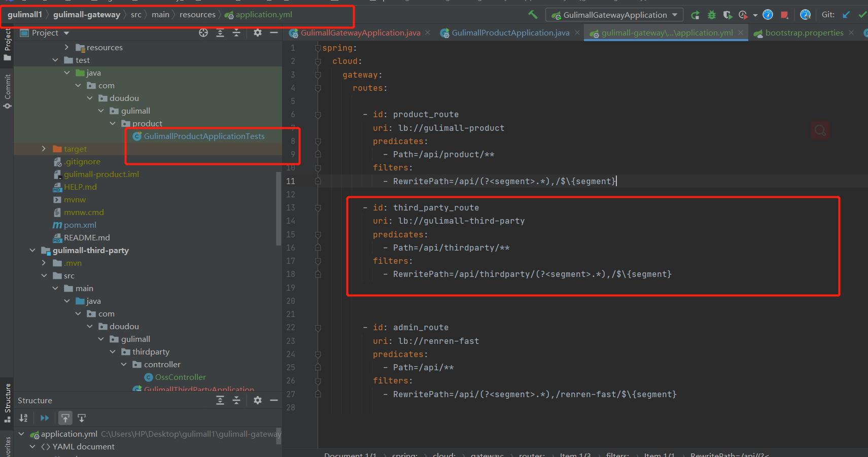
Task: Select pom.xml in the Project tree
Action: coord(75,225)
